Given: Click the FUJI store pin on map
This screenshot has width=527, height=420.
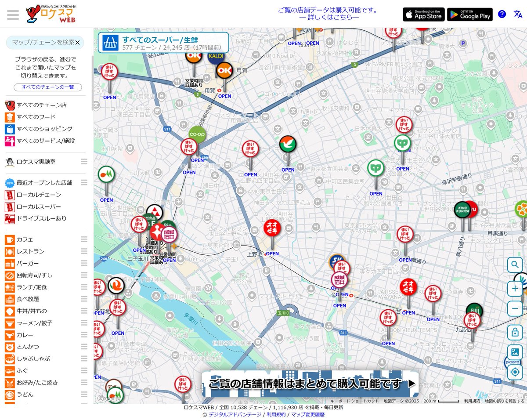Looking at the screenshot, I should pyautogui.click(x=474, y=310).
